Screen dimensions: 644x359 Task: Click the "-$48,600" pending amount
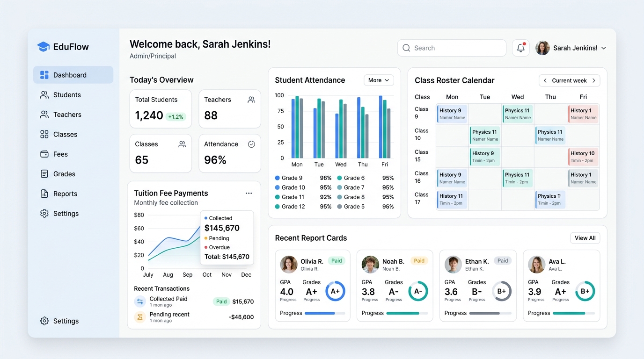(x=241, y=317)
